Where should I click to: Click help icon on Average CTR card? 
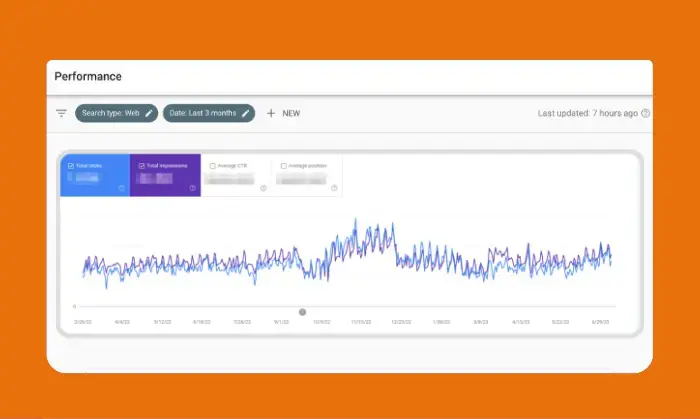click(x=264, y=188)
